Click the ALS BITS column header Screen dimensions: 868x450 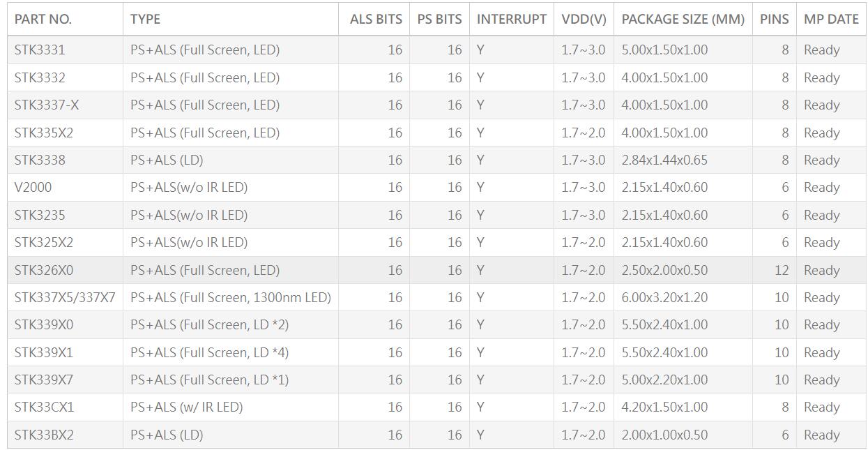[x=376, y=20]
